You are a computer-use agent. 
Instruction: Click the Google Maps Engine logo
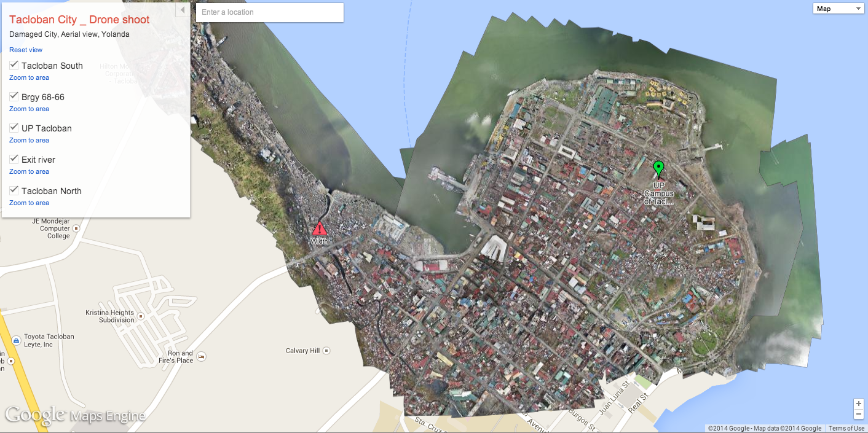click(75, 415)
